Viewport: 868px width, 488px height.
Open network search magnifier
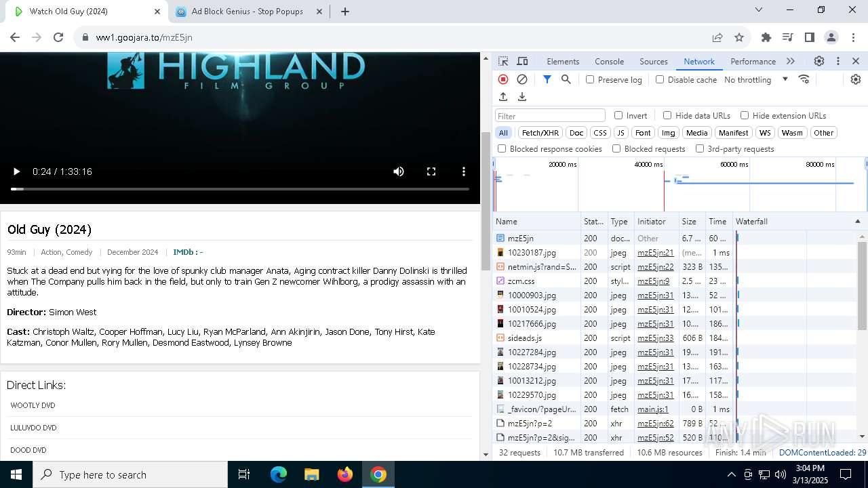(x=566, y=79)
